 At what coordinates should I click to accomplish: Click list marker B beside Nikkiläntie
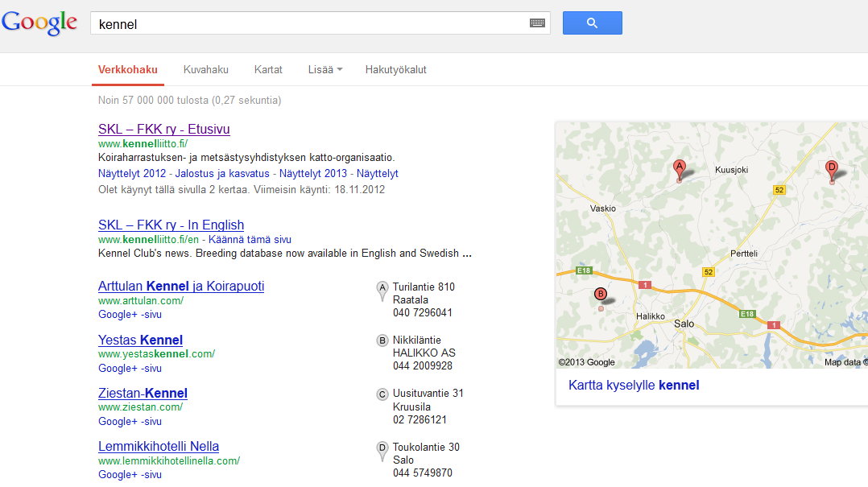[382, 340]
